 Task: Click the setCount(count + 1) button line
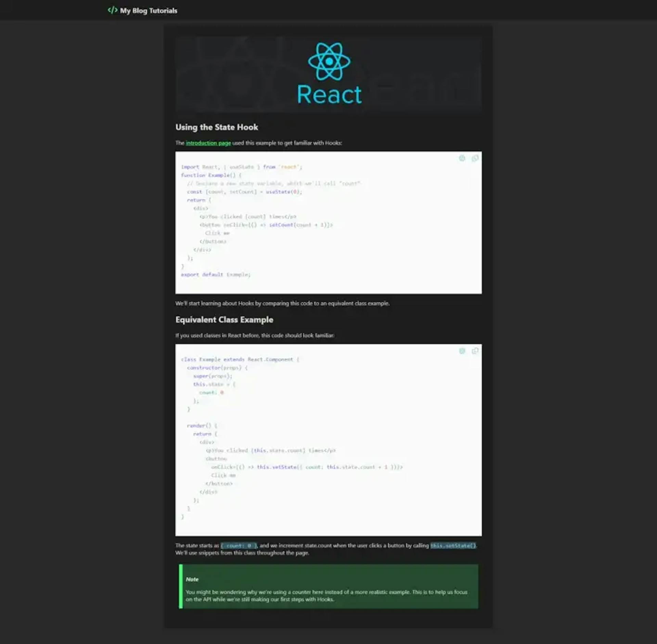pyautogui.click(x=266, y=225)
